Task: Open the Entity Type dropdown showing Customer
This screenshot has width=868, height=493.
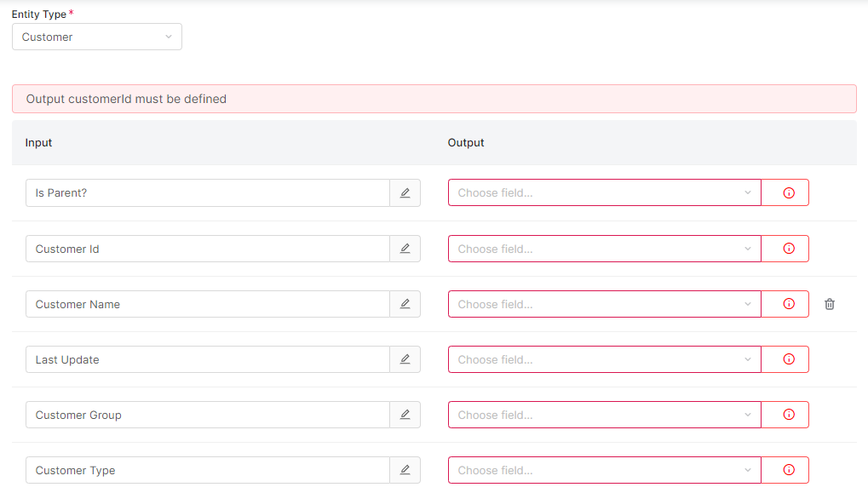Action: point(97,37)
